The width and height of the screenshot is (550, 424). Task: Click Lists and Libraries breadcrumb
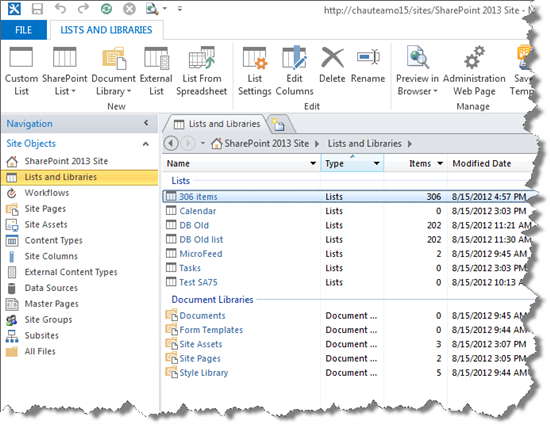click(364, 143)
